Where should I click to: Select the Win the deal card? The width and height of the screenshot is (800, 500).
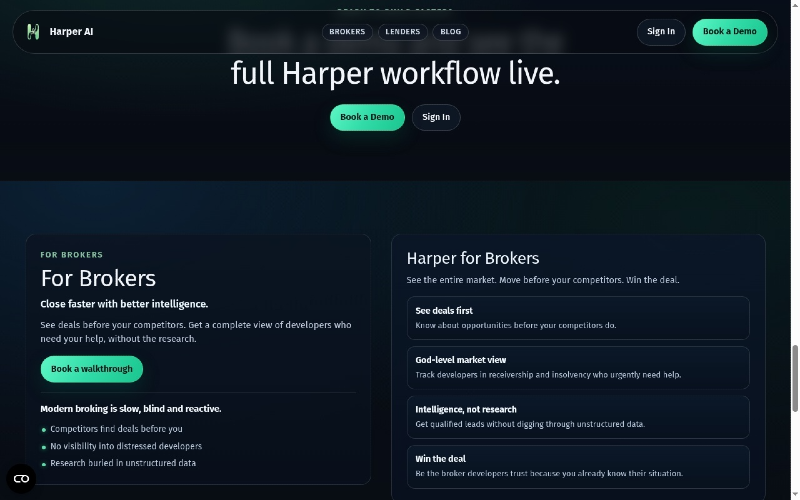(x=578, y=466)
